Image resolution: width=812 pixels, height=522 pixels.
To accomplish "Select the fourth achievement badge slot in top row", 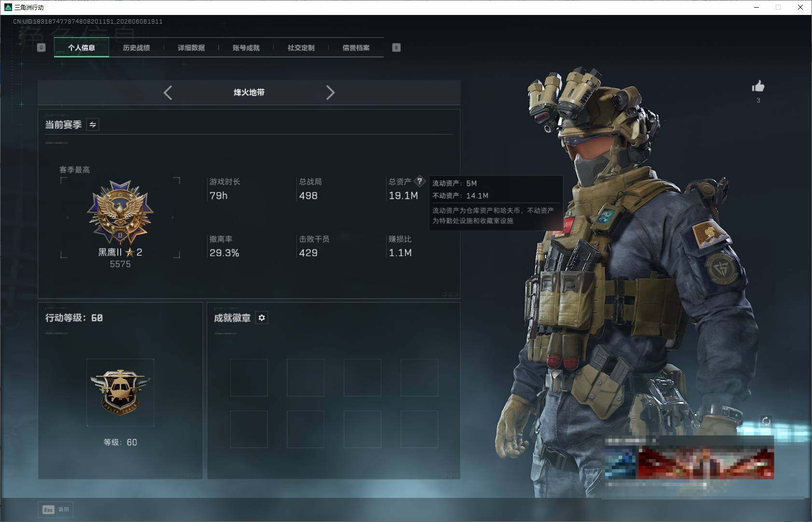I will [x=420, y=377].
